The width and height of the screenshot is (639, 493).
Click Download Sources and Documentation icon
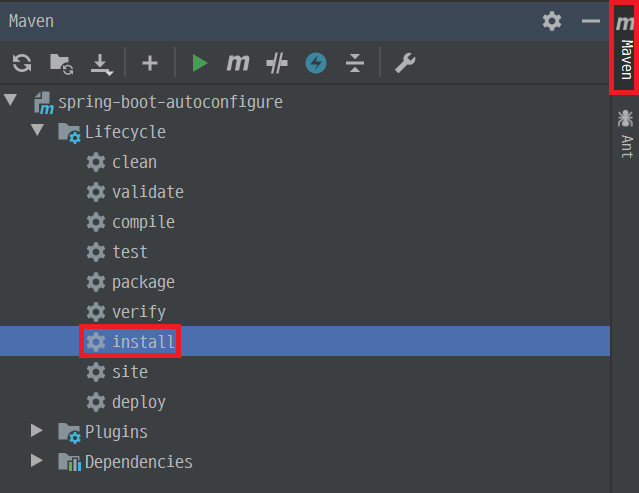(101, 64)
